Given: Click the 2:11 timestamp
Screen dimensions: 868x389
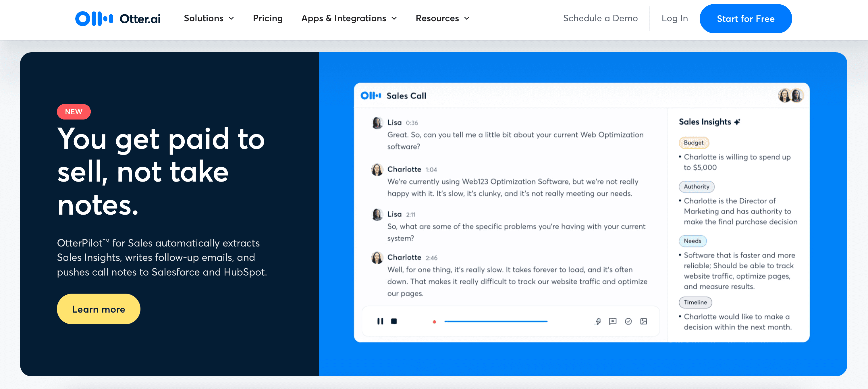Looking at the screenshot, I should 410,215.
